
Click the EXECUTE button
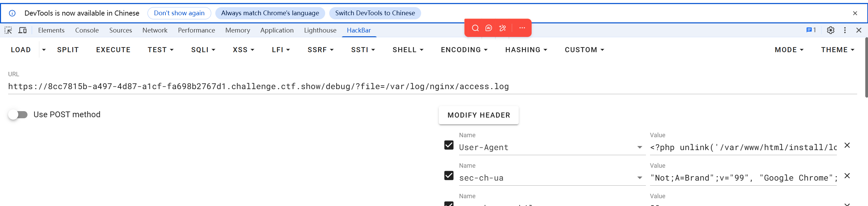[113, 50]
